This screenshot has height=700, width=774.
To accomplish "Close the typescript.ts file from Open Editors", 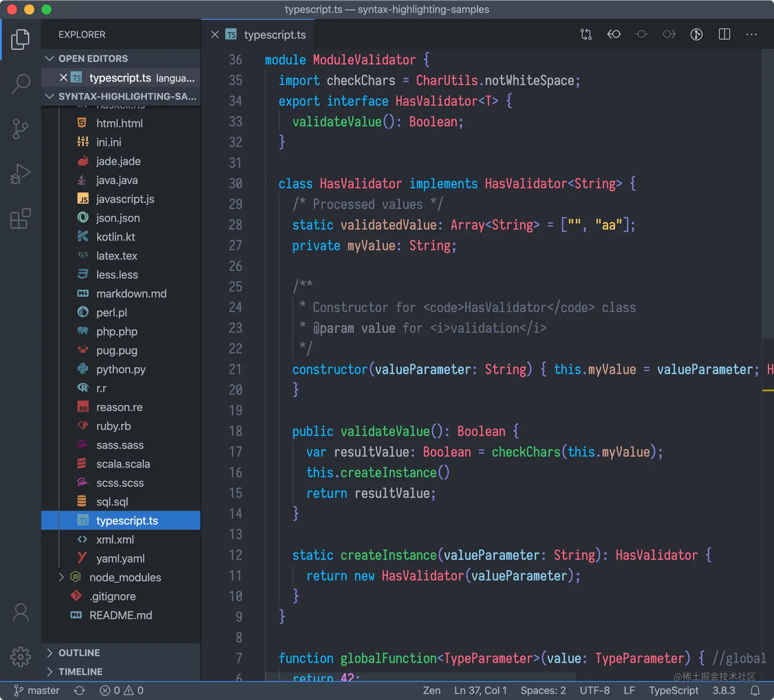I will coord(63,77).
